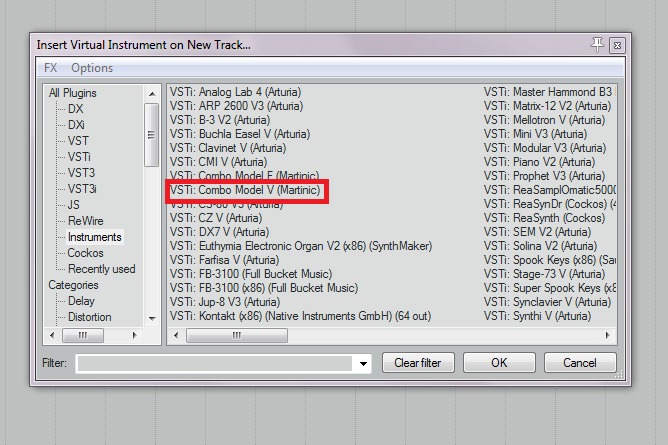Pin the Insert Virtual Instrument dialog
Image resolution: width=668 pixels, height=445 pixels.
click(x=598, y=45)
